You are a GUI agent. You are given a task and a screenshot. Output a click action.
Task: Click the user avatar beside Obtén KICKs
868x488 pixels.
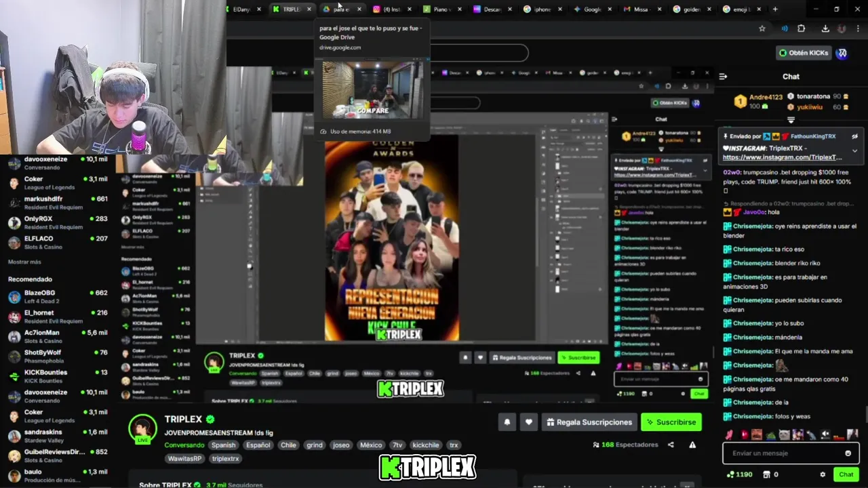point(842,53)
